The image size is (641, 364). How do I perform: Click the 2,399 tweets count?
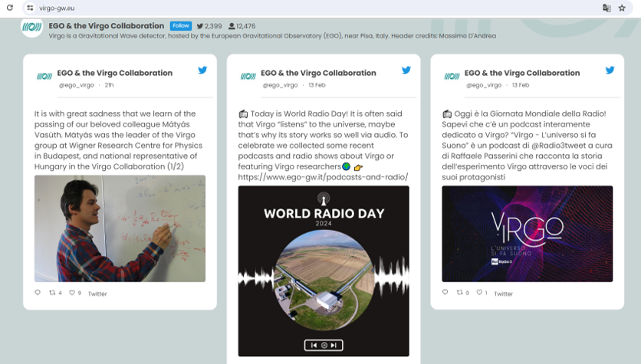pyautogui.click(x=209, y=26)
